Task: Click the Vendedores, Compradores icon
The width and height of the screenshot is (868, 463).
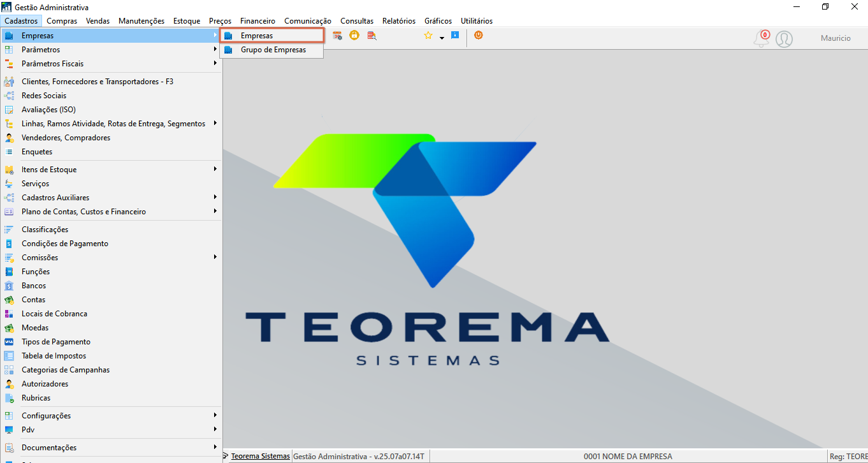Action: coord(9,138)
